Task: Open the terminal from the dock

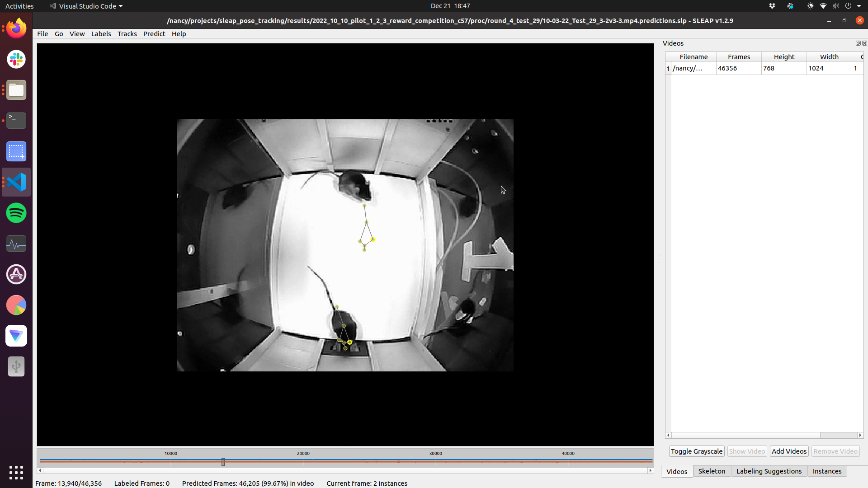Action: pos(16,120)
